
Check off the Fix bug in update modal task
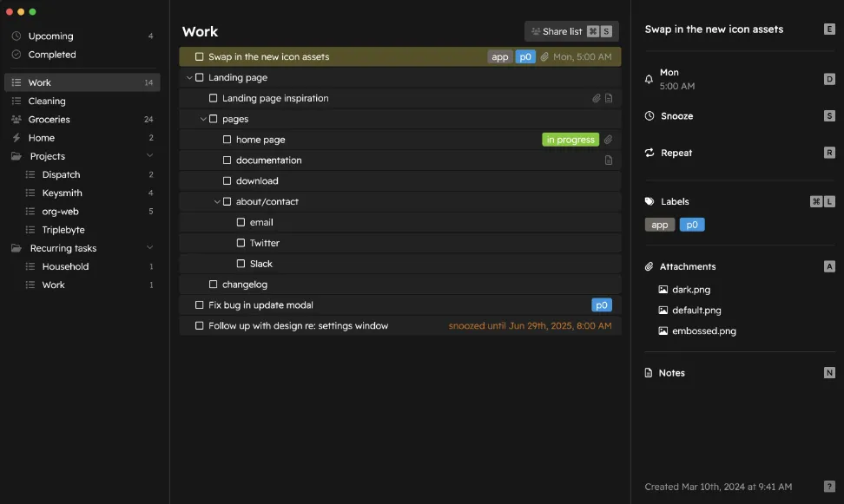click(x=200, y=305)
